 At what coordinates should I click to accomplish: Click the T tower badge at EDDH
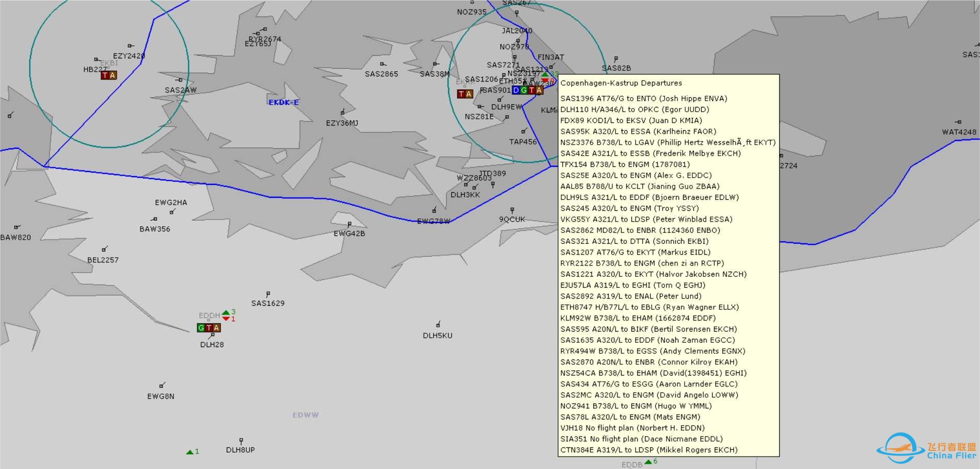(x=209, y=328)
